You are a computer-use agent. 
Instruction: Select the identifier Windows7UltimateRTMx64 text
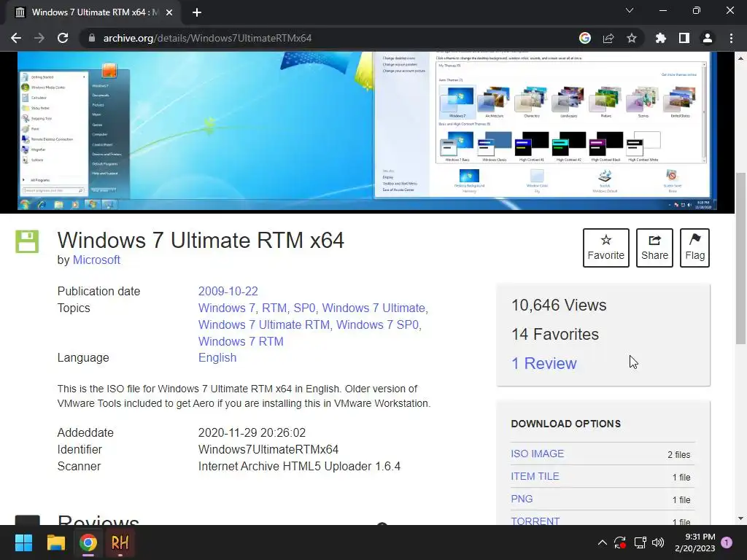click(268, 449)
